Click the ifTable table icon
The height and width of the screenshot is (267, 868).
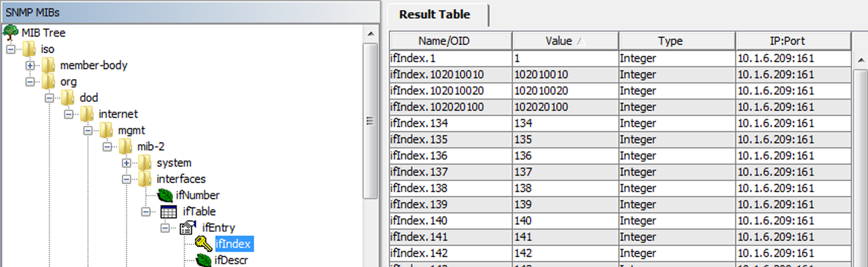tap(168, 212)
